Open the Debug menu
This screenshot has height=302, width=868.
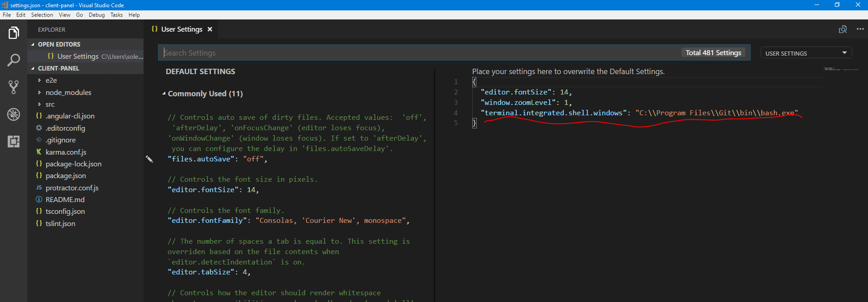pyautogui.click(x=96, y=15)
